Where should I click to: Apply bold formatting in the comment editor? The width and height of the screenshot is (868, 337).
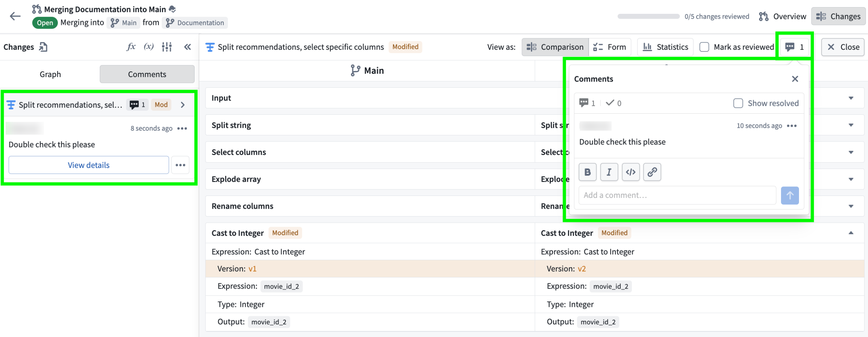click(x=588, y=172)
